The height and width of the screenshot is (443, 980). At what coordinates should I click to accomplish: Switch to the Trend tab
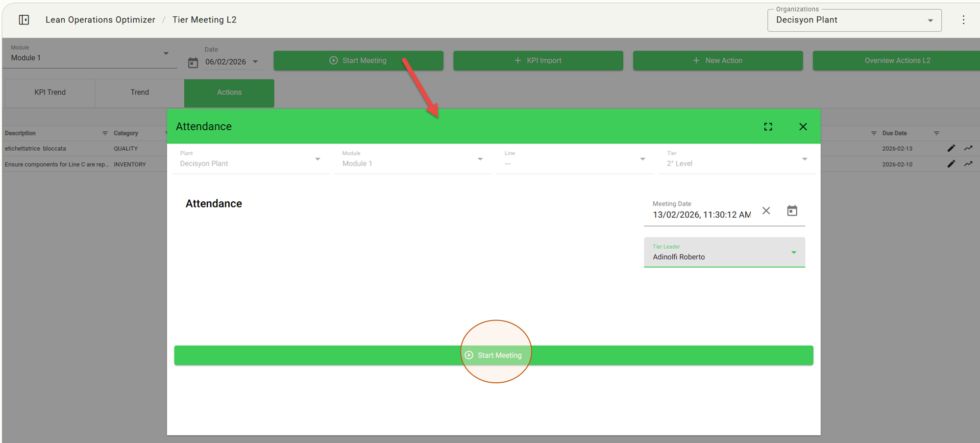point(140,93)
